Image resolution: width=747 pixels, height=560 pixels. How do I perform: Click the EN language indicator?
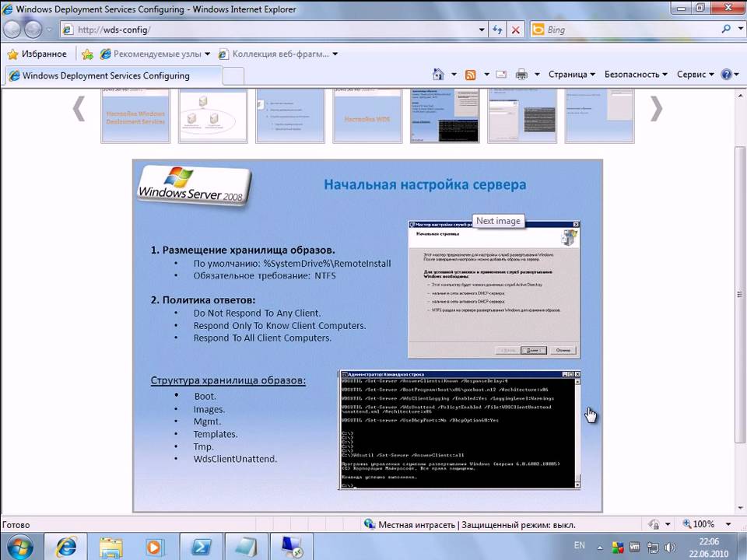point(579,546)
